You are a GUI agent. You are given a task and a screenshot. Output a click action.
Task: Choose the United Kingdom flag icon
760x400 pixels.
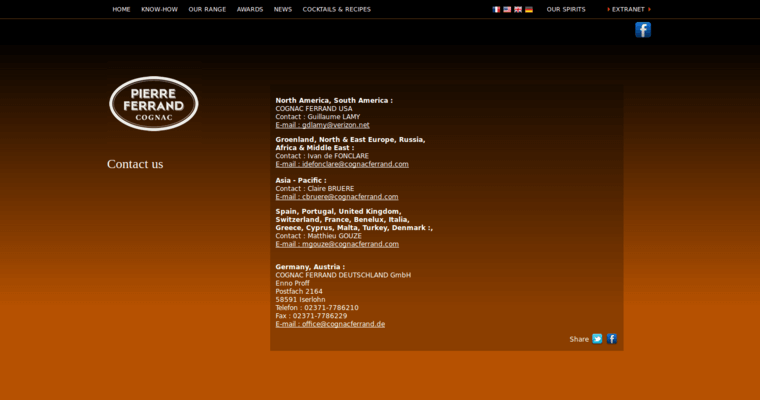pos(518,9)
